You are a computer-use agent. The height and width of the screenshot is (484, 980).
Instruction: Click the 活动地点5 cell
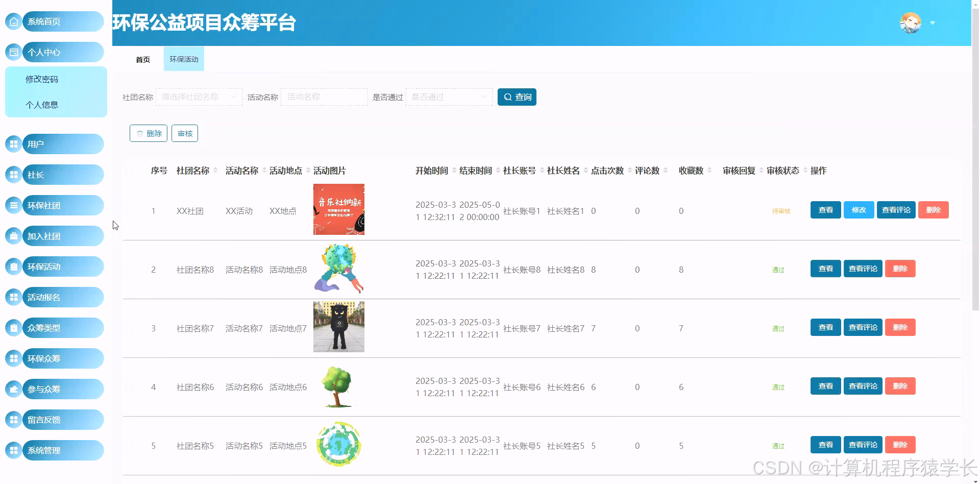pyautogui.click(x=288, y=446)
